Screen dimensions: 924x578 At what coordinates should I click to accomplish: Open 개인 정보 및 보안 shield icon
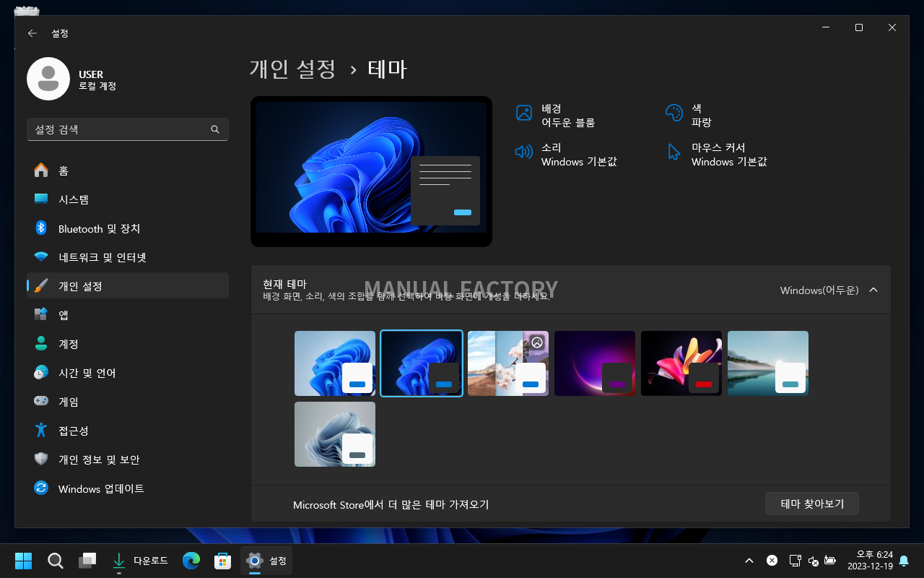(41, 460)
